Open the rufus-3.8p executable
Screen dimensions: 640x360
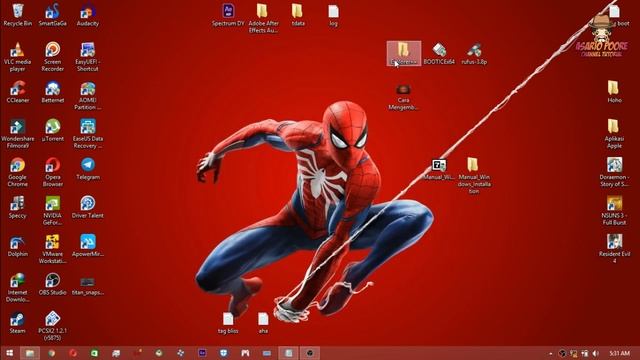pos(474,53)
